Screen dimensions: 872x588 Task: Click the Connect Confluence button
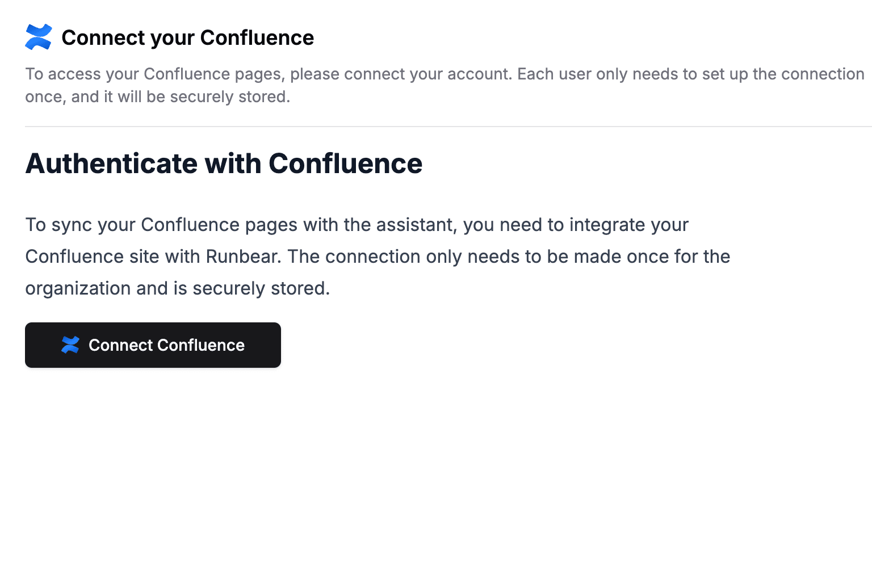(153, 345)
